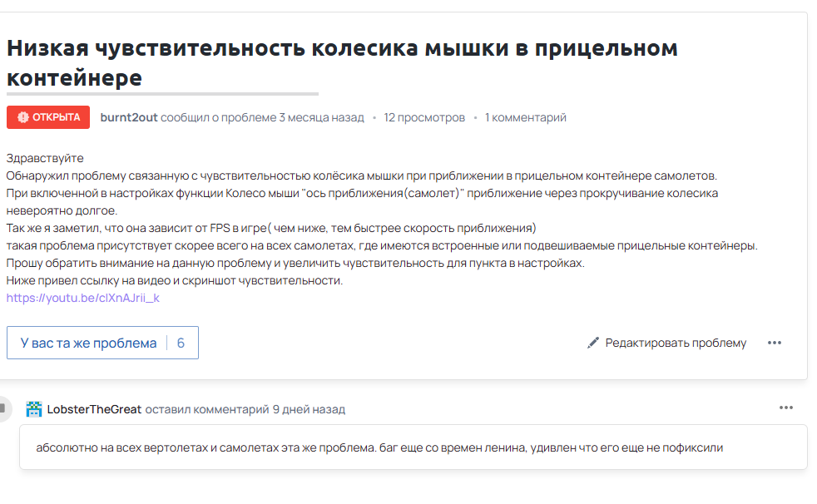
Task: Click the "9 дней назад" comment timestamp
Action: tap(309, 409)
